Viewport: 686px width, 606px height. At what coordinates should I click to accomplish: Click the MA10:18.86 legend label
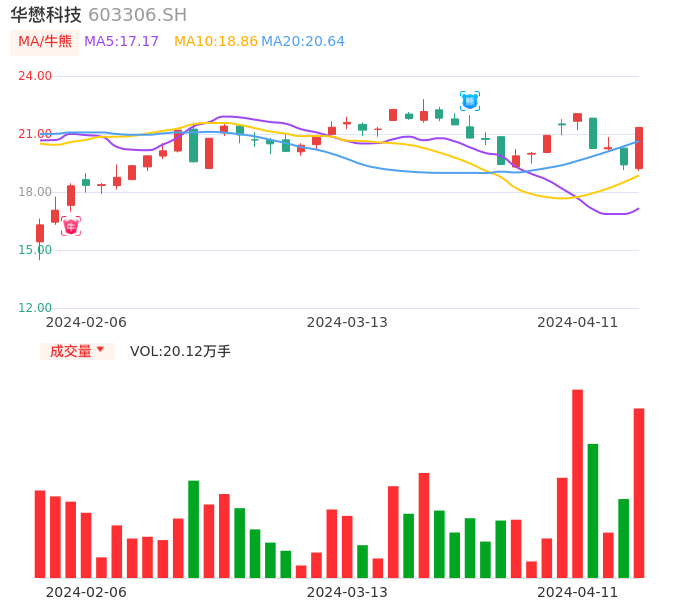tap(216, 42)
